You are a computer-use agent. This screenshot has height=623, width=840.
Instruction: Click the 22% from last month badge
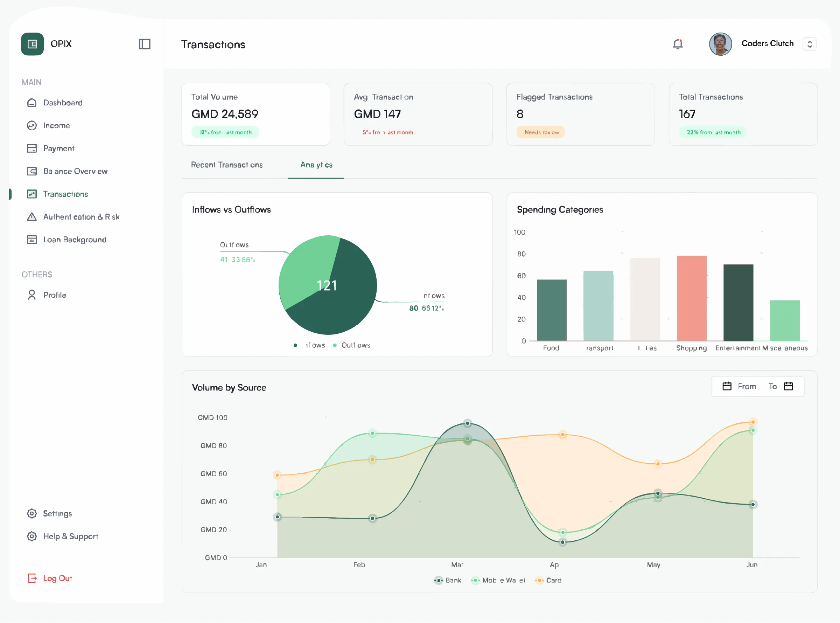pos(713,132)
